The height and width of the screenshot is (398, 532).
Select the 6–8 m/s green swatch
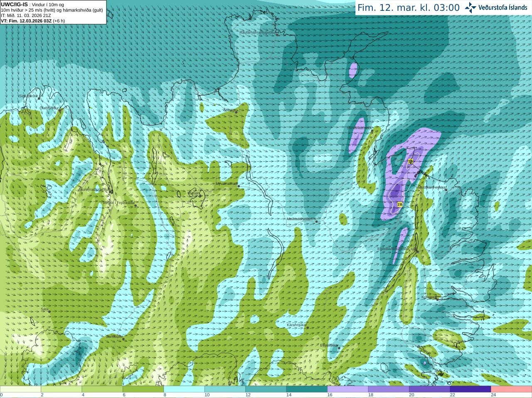pos(143,389)
